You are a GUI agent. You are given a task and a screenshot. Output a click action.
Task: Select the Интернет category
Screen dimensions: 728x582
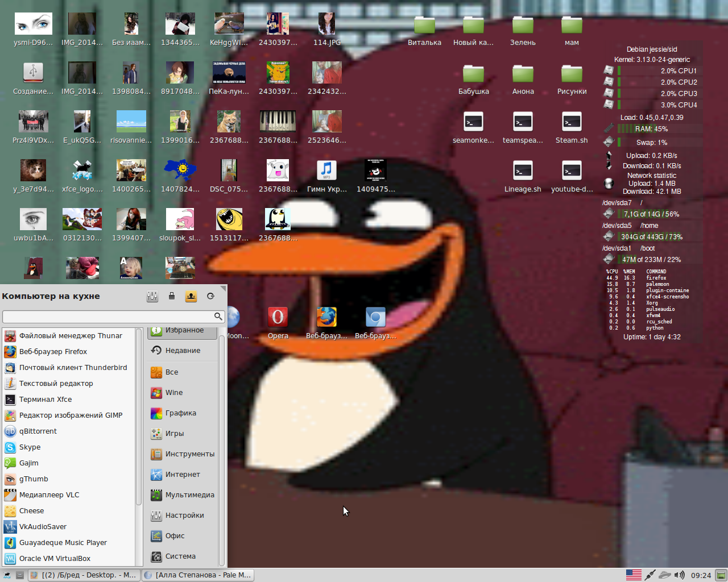point(182,475)
